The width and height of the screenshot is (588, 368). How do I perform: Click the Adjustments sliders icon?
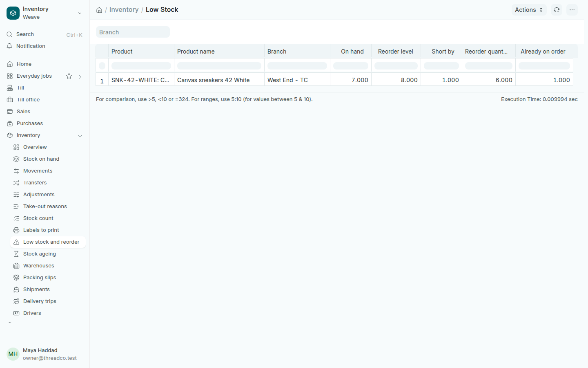[x=16, y=195]
